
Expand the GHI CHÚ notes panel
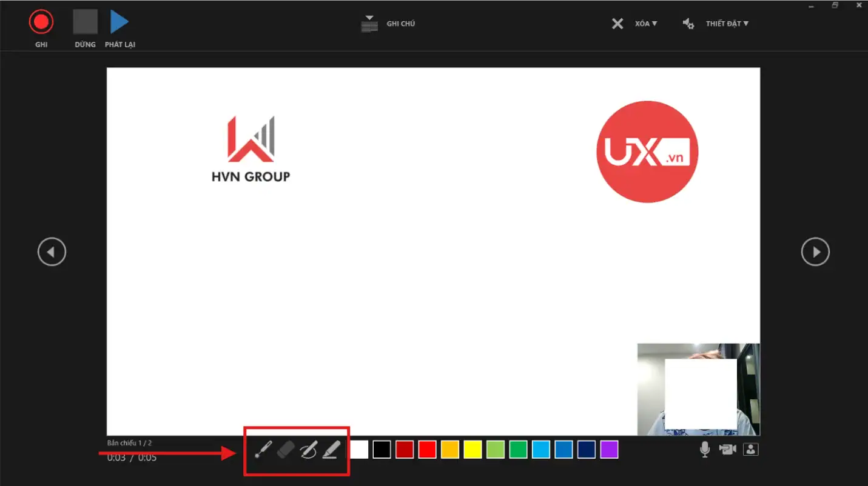(x=388, y=24)
